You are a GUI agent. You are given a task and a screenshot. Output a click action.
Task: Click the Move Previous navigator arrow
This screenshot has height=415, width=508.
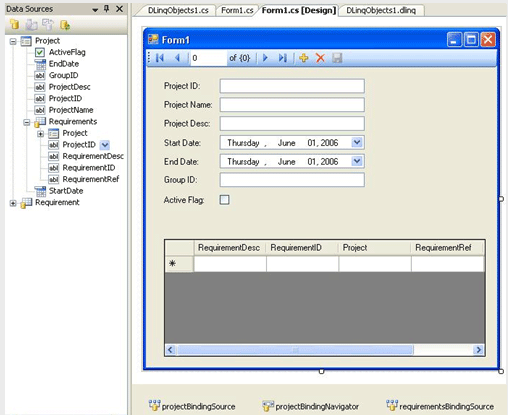click(177, 58)
